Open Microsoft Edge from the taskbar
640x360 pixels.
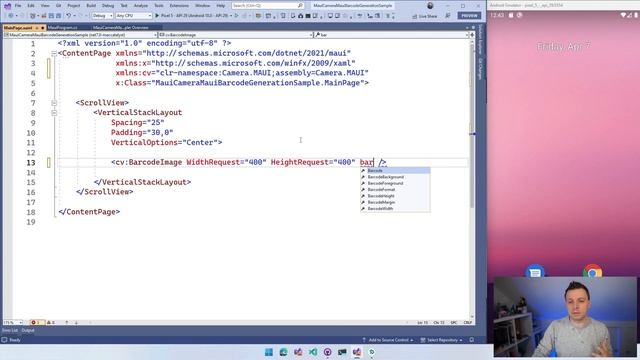coord(283,352)
